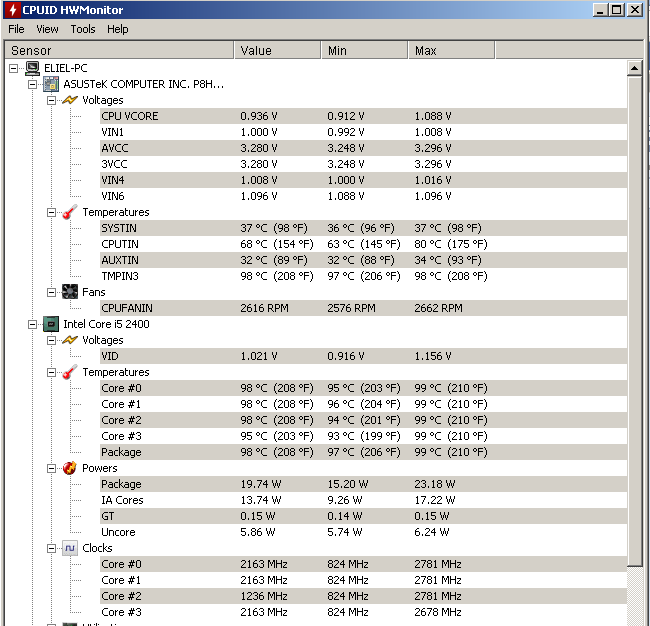
Task: Collapse the CPU Temperatures section
Action: point(51,372)
